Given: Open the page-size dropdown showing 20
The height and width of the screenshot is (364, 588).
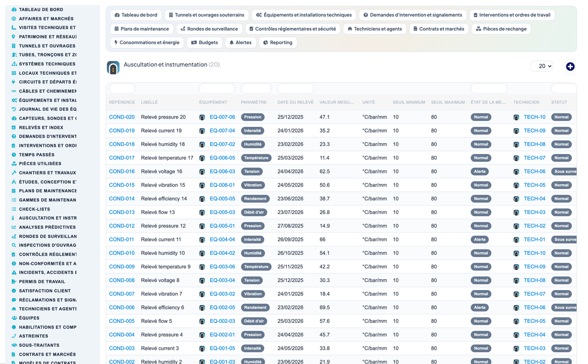Looking at the screenshot, I should pyautogui.click(x=542, y=66).
